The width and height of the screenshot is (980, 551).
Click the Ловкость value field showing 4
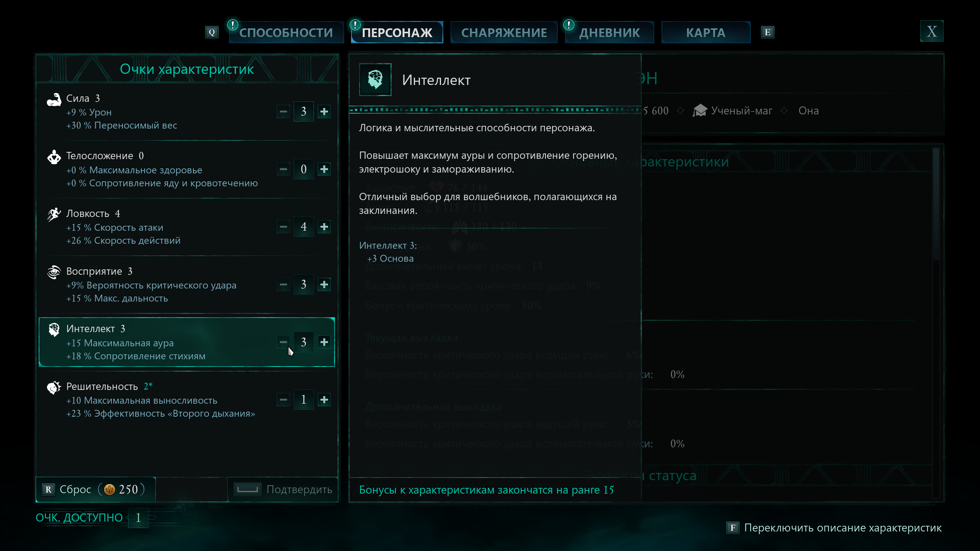click(x=304, y=227)
